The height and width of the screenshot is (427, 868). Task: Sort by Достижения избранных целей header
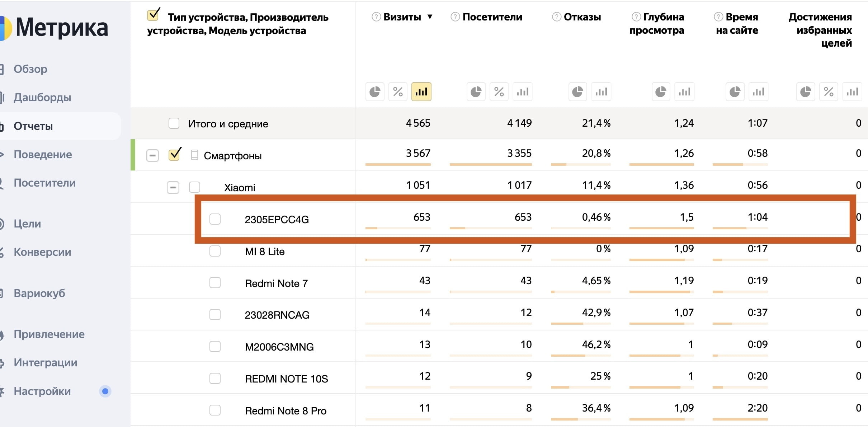pyautogui.click(x=820, y=30)
